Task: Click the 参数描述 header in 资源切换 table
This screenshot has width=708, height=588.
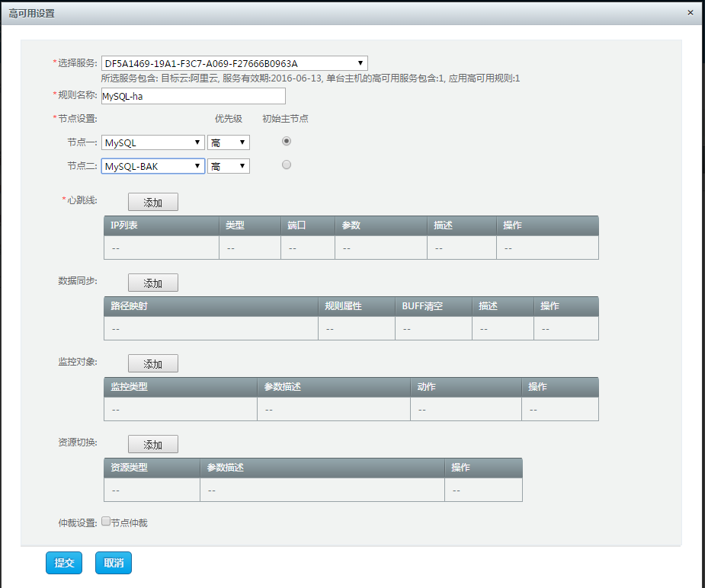Action: (322, 468)
